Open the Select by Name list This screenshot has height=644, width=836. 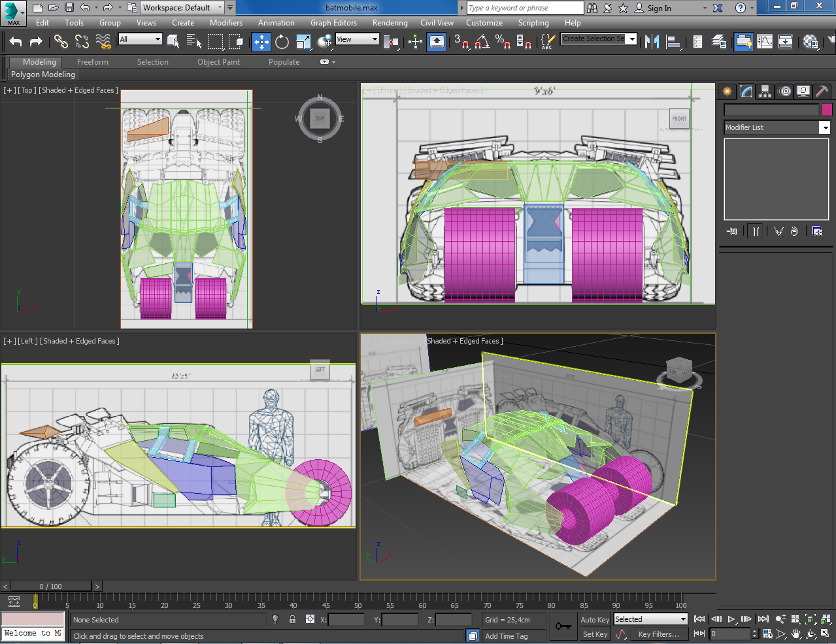tap(194, 42)
